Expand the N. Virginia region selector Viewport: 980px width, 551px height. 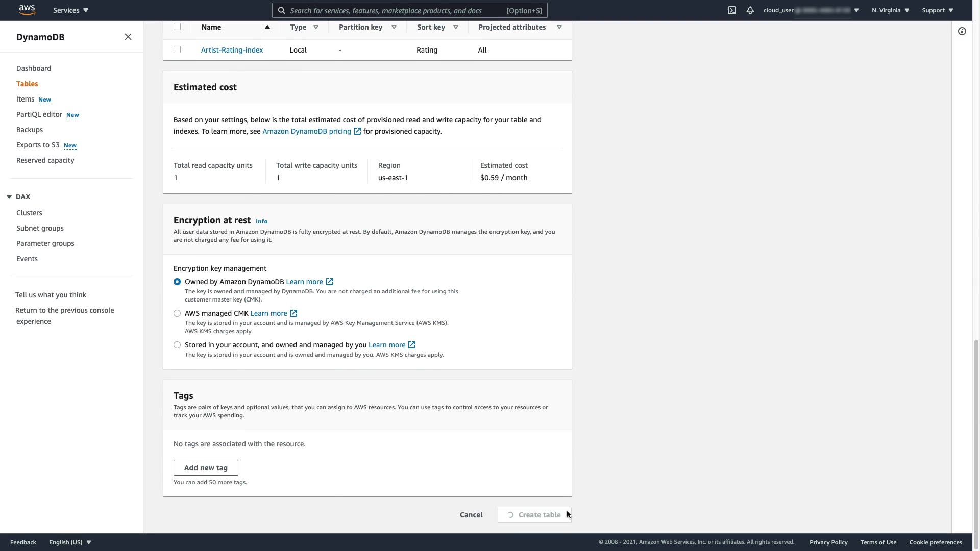[x=890, y=10]
